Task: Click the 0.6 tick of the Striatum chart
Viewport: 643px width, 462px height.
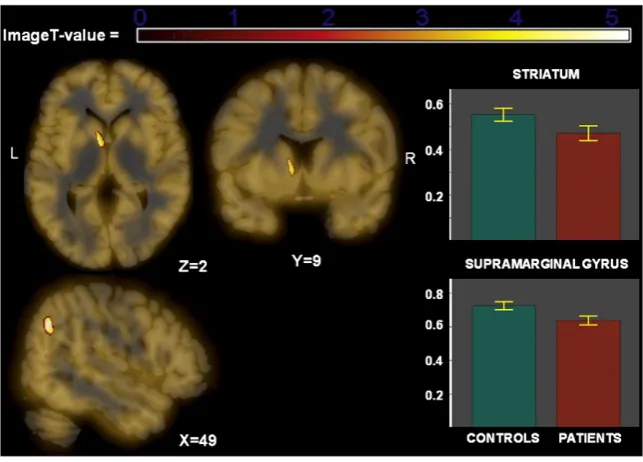Action: (434, 105)
